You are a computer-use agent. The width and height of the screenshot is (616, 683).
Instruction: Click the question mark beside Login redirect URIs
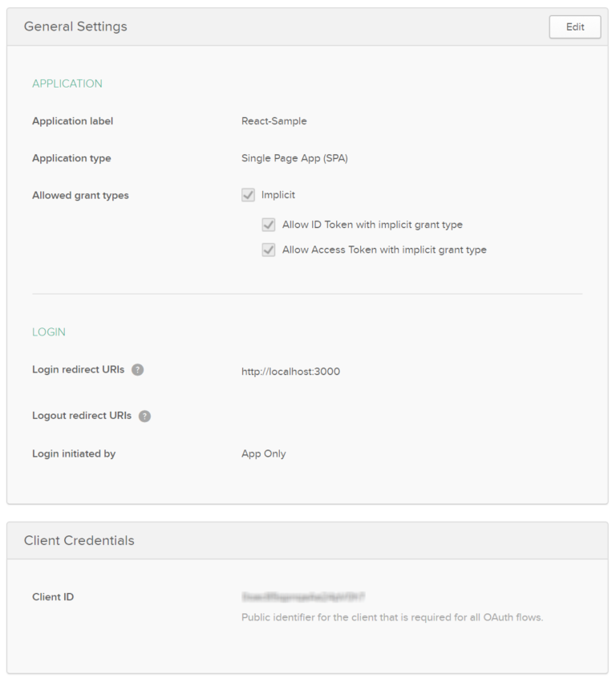pos(137,369)
